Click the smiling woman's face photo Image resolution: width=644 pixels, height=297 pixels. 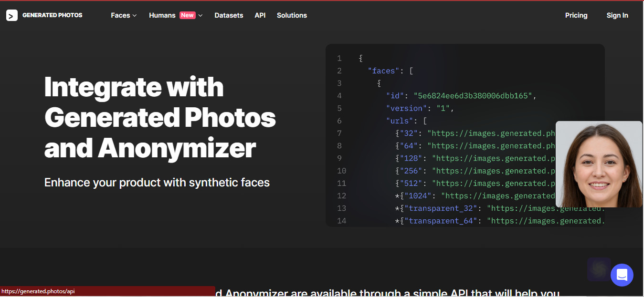(599, 164)
